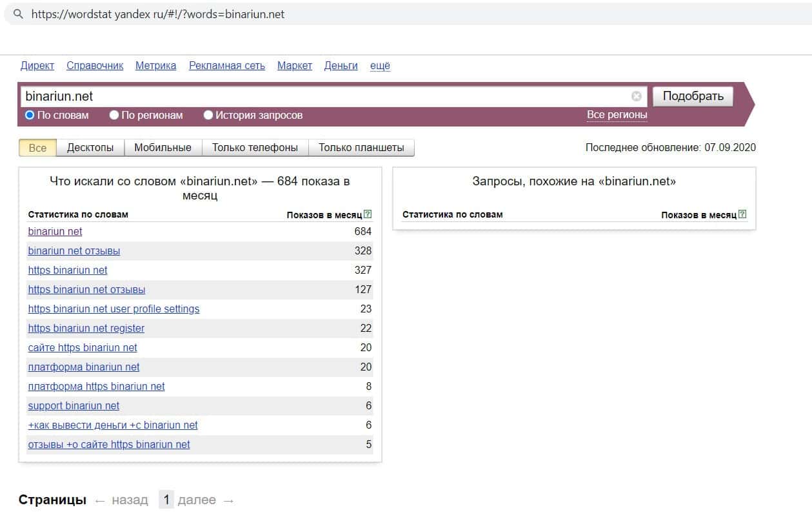Click help icon in left statistics column header
This screenshot has height=530, width=812.
[x=368, y=214]
